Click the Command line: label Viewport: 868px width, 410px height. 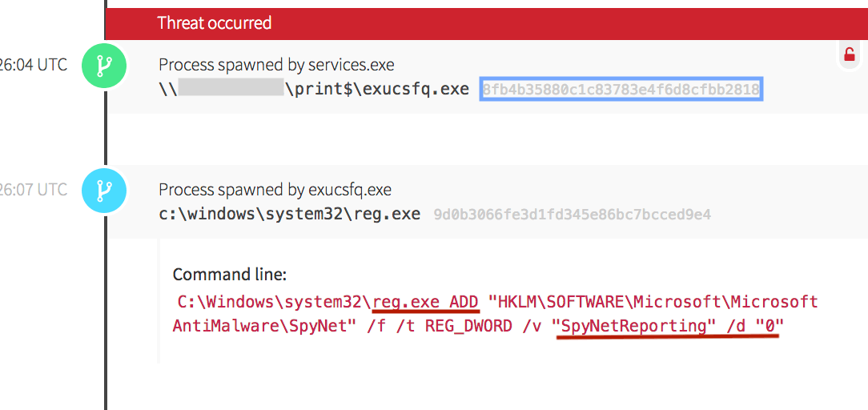tap(229, 275)
